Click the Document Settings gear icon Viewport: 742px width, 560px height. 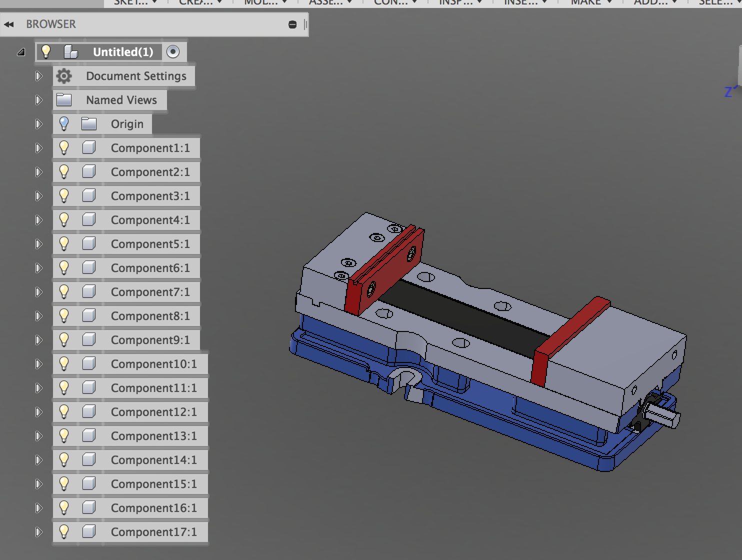[64, 75]
